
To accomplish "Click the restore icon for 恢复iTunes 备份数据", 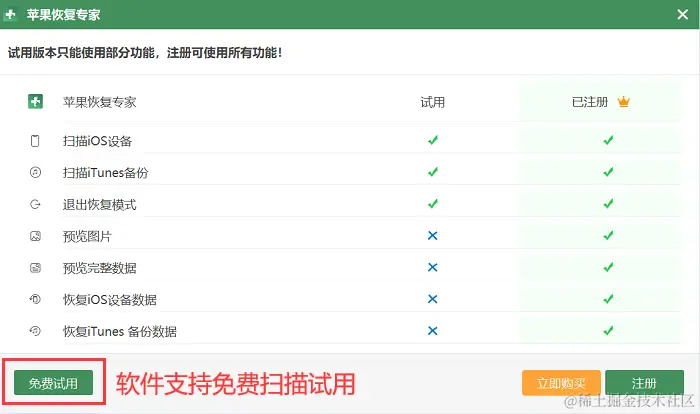I will click(35, 331).
